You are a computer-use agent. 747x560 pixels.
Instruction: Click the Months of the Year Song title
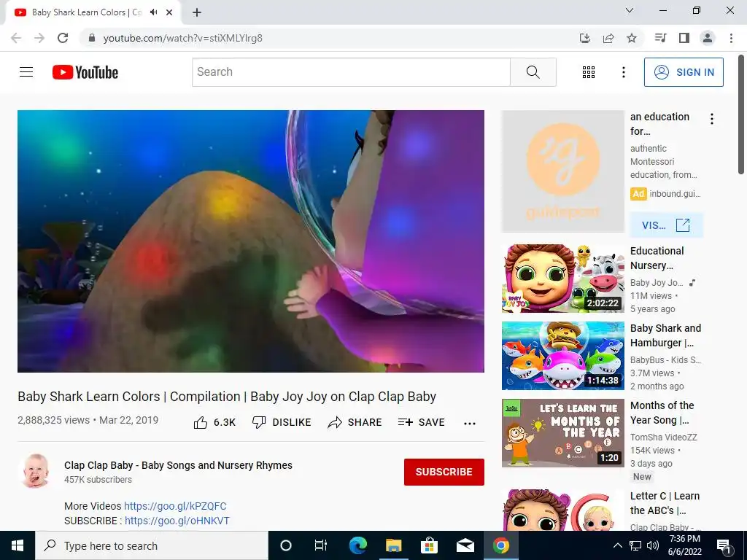pos(662,413)
